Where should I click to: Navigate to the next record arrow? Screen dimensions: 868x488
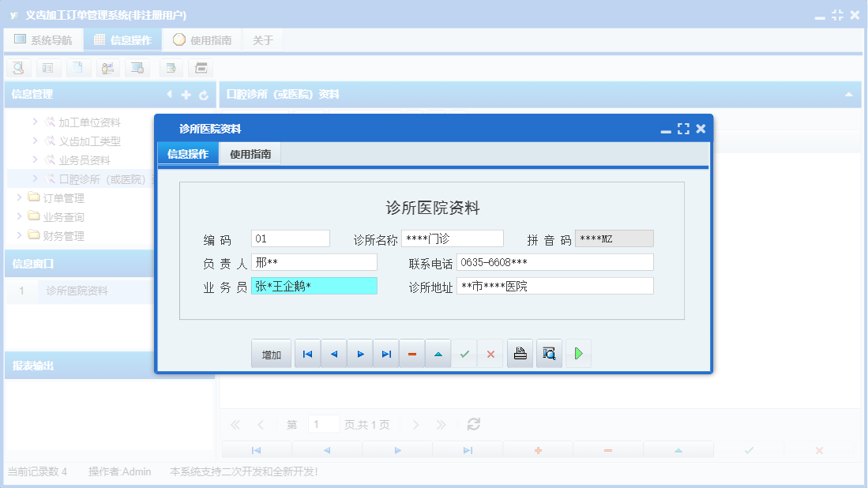(x=359, y=353)
